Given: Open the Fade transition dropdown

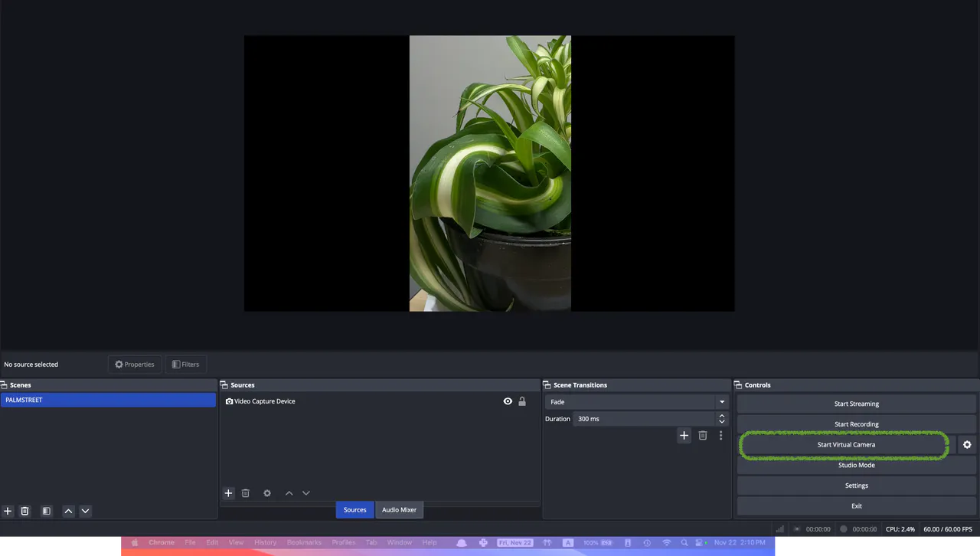Looking at the screenshot, I should [x=635, y=402].
